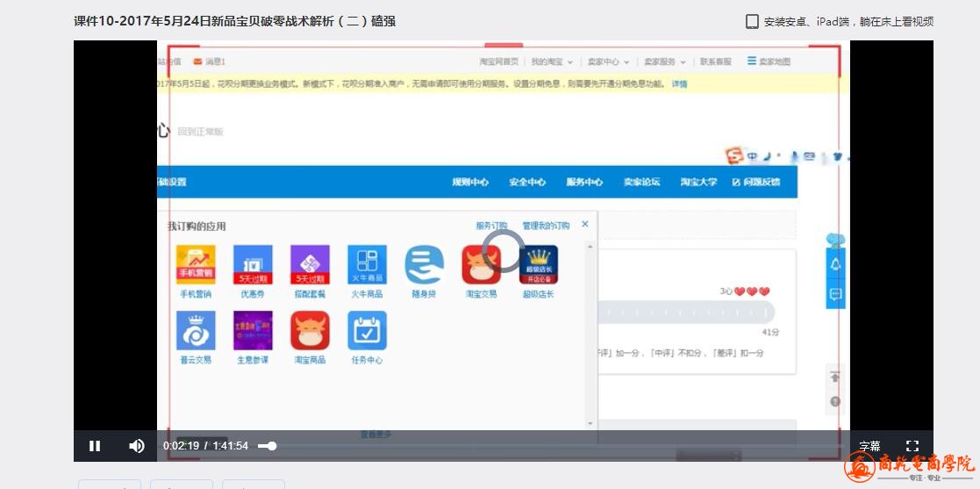
Task: Go to 规则中心 in the blue navbar
Action: coord(470,183)
